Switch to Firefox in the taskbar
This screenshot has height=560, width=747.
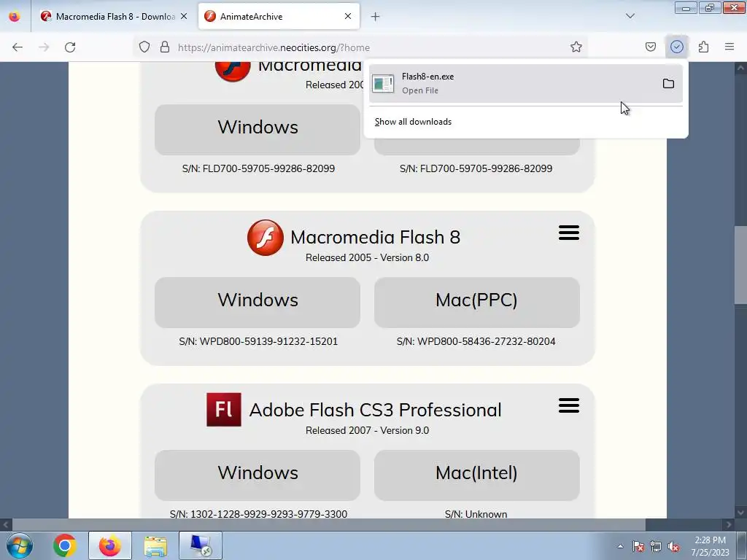point(109,545)
